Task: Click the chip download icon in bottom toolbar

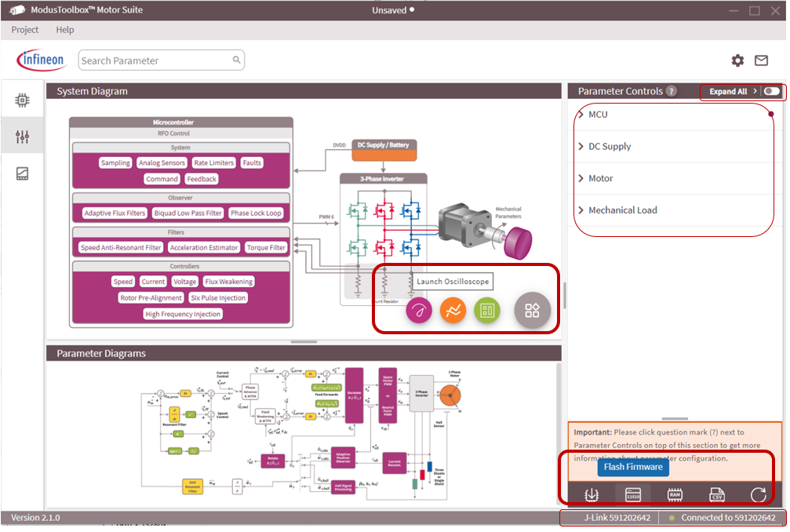Action: point(592,495)
